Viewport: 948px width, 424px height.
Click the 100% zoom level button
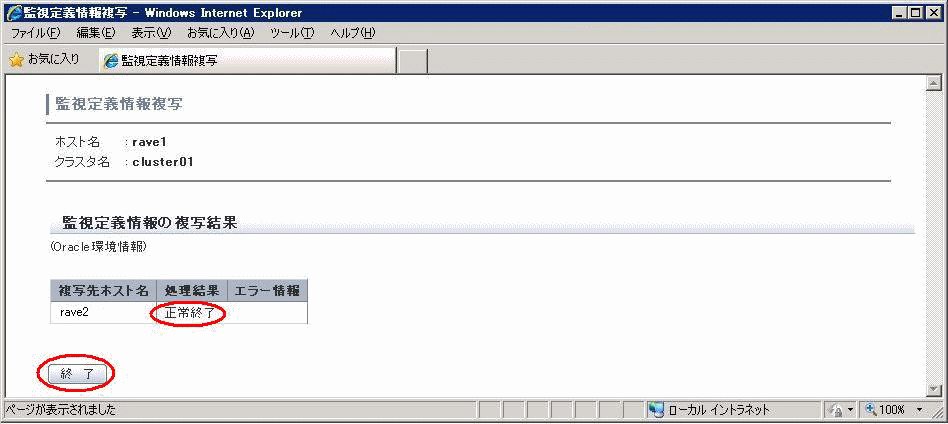coord(886,409)
